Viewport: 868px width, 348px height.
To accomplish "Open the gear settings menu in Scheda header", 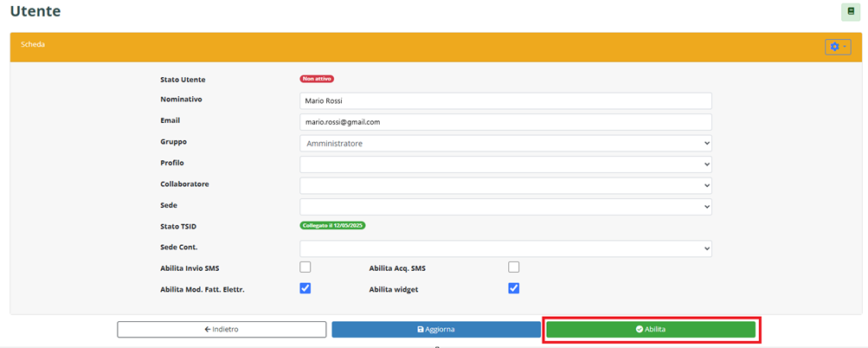I will 837,47.
